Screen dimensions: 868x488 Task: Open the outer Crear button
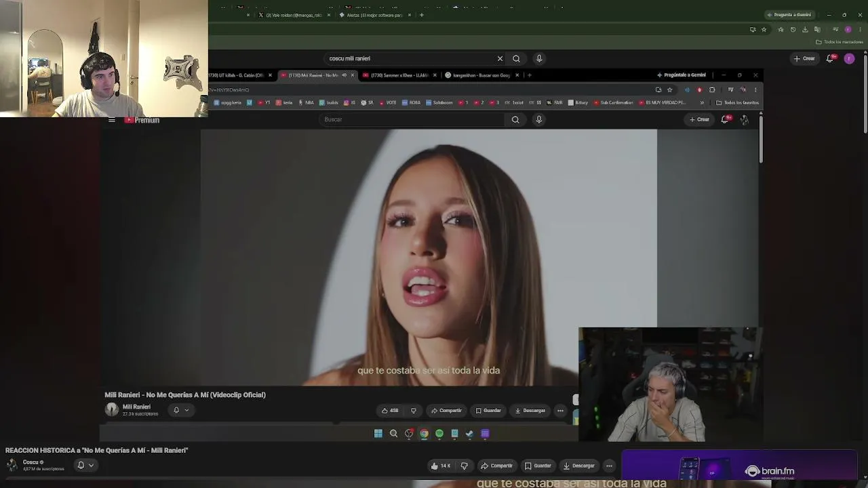pos(804,58)
